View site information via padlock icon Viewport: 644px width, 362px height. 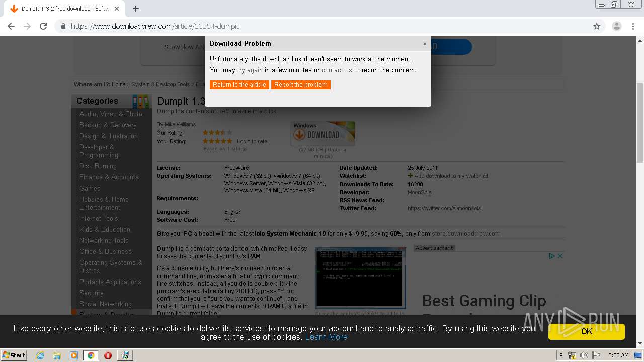[63, 26]
